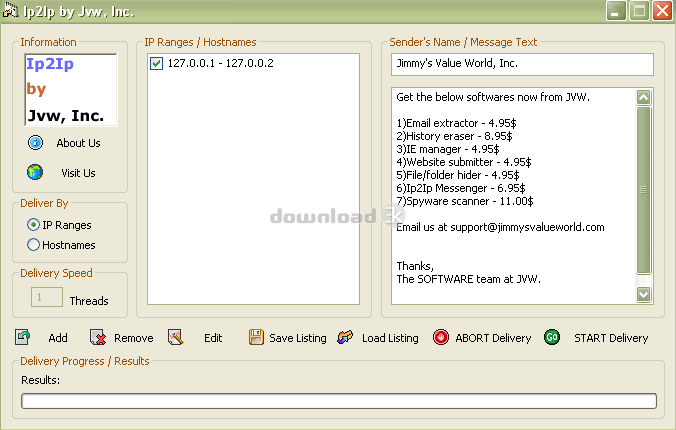Click the delivery Results progress bar

pyautogui.click(x=339, y=401)
